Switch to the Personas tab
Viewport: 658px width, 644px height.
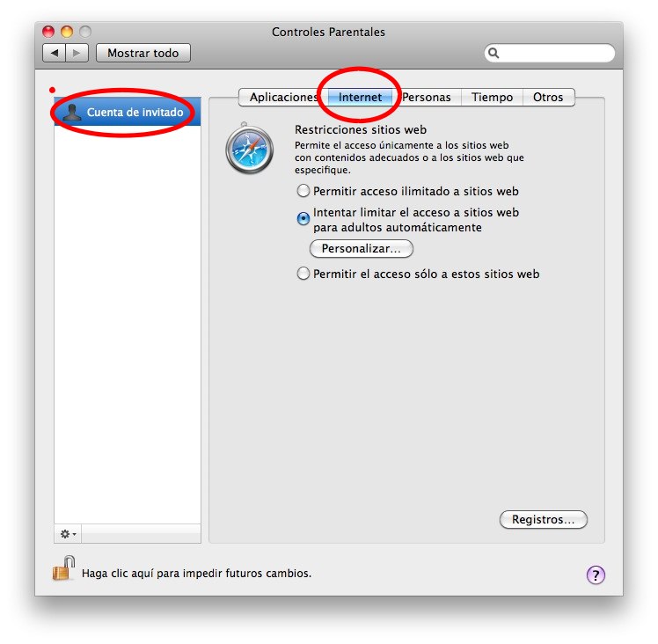[427, 97]
